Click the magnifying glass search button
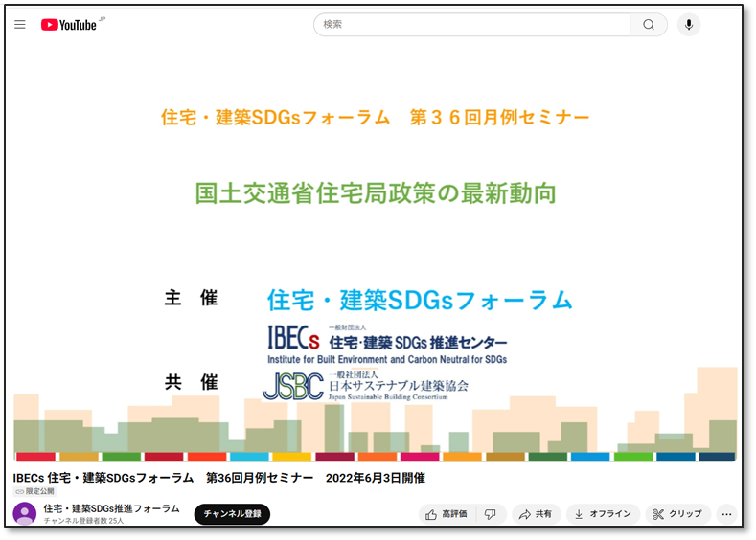Screen dimensions: 756x540 pos(649,25)
